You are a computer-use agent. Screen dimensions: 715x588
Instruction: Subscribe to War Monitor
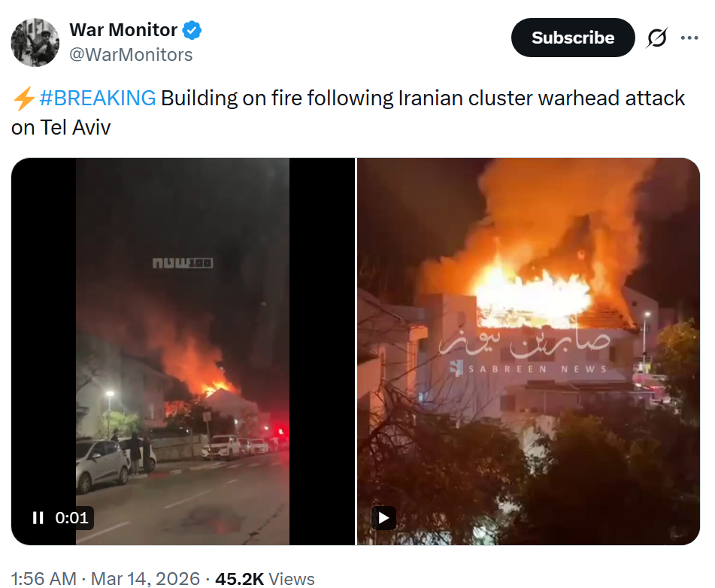573,38
